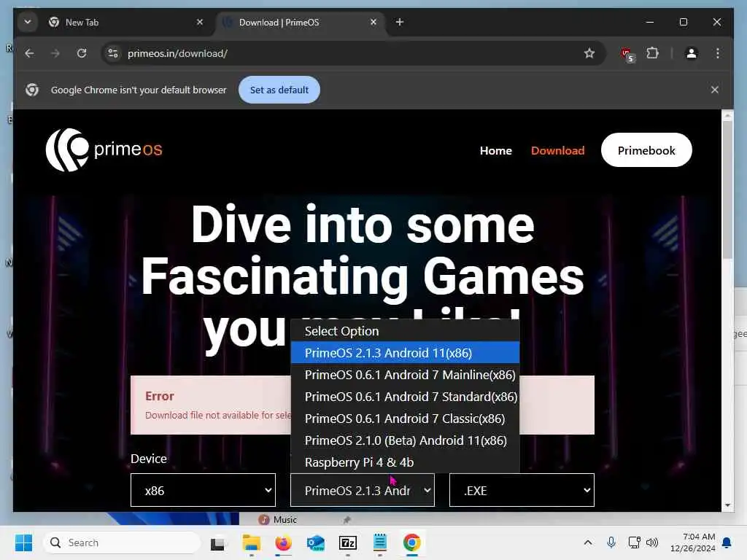Open Outlook from the taskbar
The height and width of the screenshot is (560, 747).
[x=315, y=542]
